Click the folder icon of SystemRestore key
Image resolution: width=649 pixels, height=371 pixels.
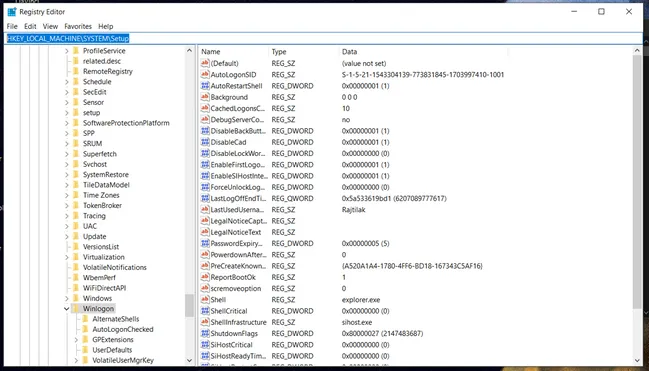tap(76, 174)
